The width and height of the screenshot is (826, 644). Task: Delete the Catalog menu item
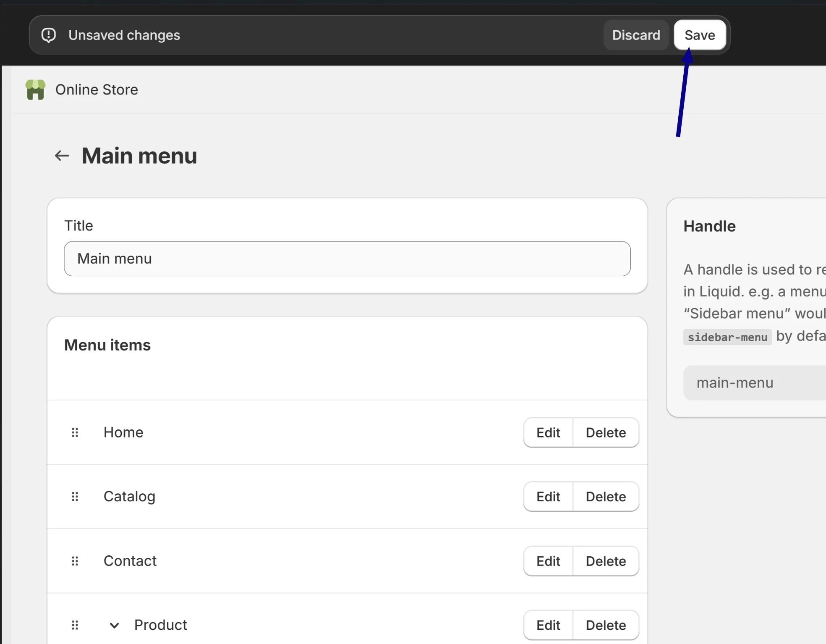[606, 497]
